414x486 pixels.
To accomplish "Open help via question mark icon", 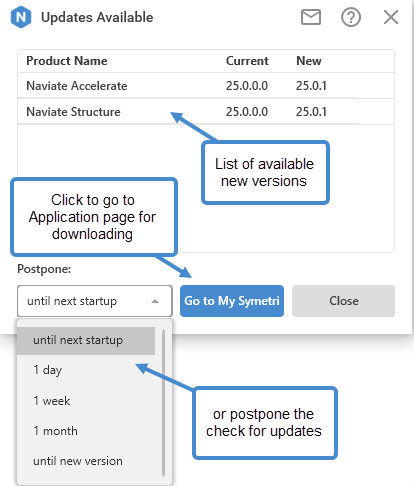I will pos(351,17).
